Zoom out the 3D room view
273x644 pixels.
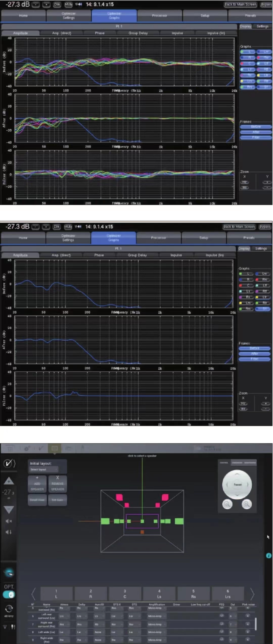pos(227,504)
